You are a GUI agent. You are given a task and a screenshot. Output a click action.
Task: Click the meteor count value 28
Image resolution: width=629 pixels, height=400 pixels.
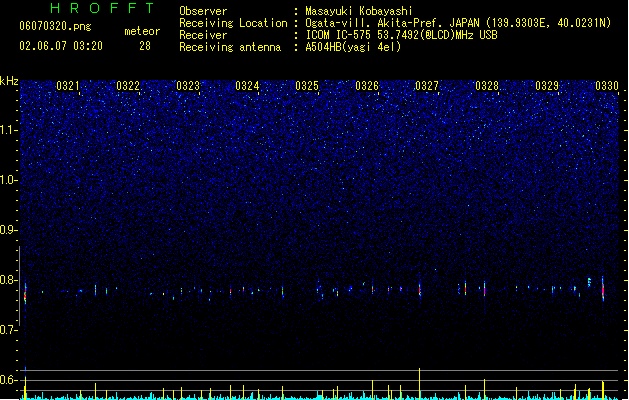point(145,46)
